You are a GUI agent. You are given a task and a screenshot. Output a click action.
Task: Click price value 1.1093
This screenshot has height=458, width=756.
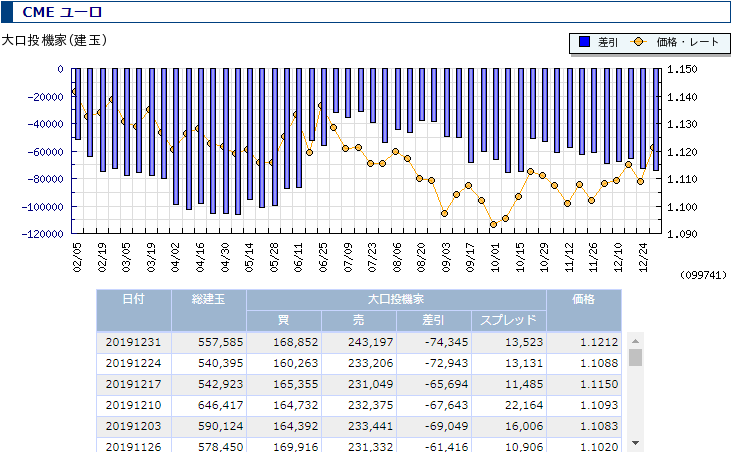coord(599,405)
